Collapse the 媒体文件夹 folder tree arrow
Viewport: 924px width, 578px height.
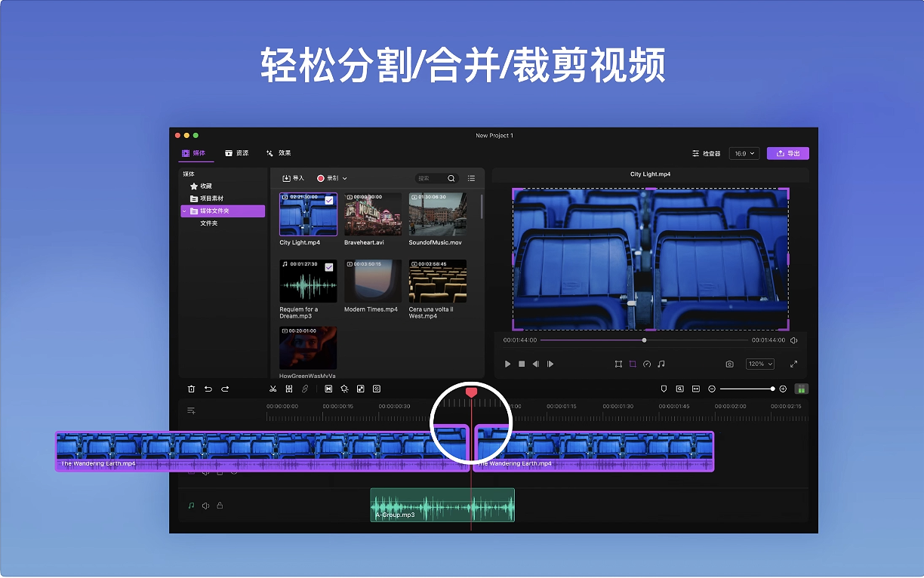[x=184, y=211]
